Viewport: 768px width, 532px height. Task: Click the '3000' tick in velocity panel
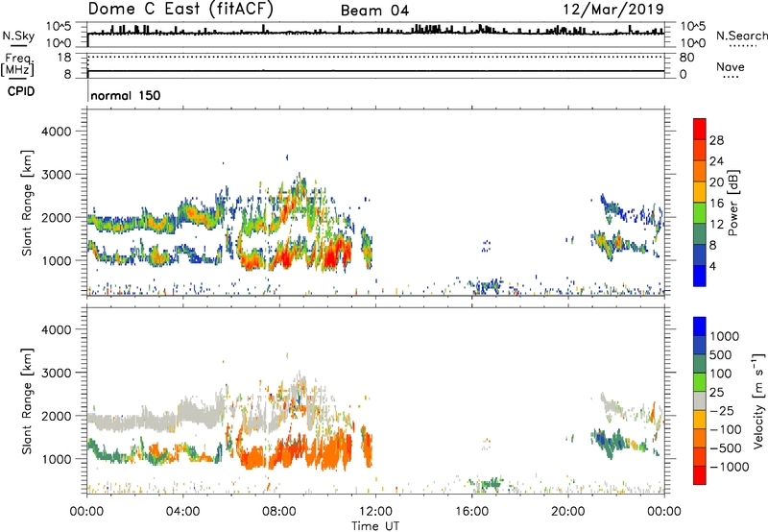[56, 373]
